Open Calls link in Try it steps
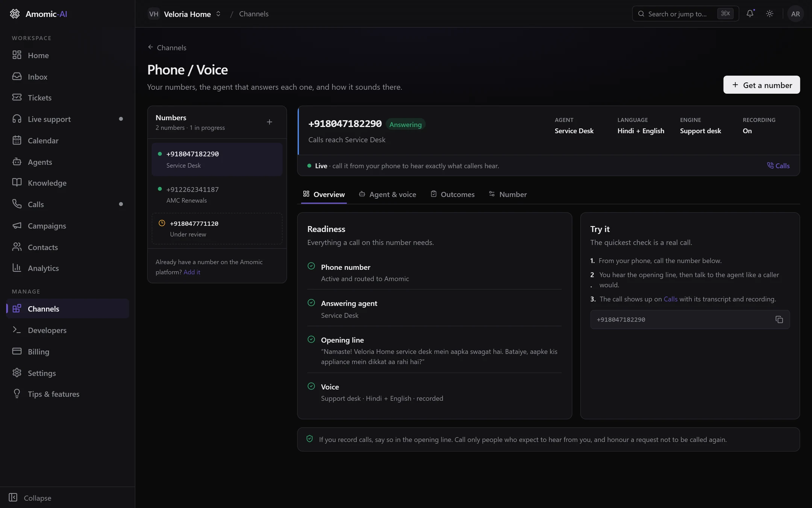 [x=670, y=299]
